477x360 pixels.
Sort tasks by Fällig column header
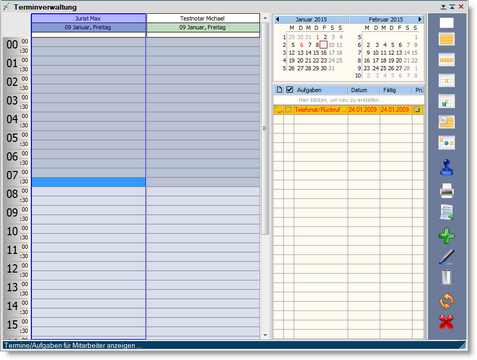pyautogui.click(x=396, y=90)
